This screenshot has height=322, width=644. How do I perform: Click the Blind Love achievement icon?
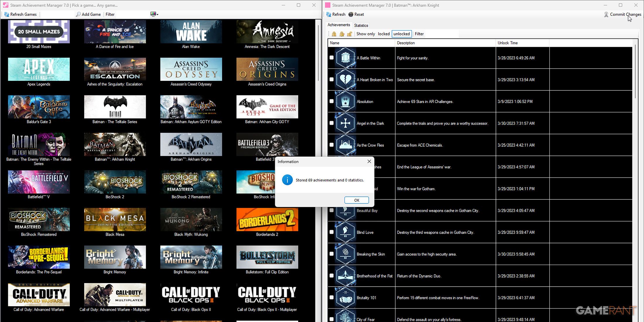click(x=345, y=232)
